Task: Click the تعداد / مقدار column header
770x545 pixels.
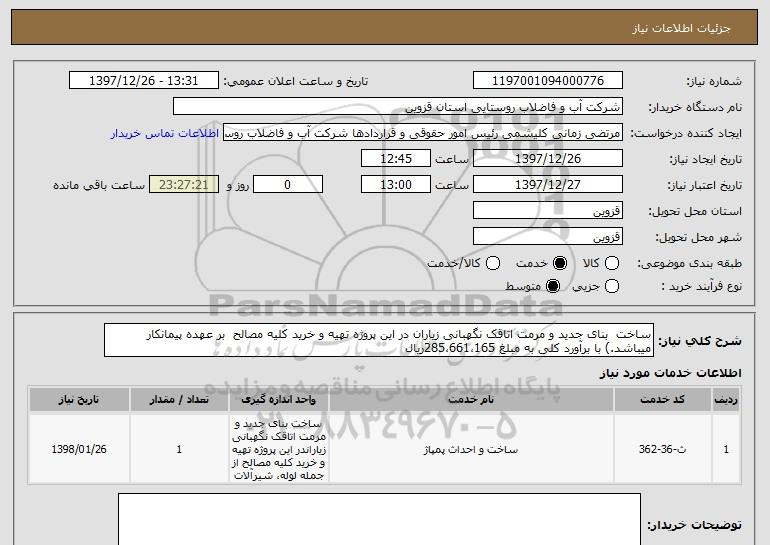Action: 179,400
